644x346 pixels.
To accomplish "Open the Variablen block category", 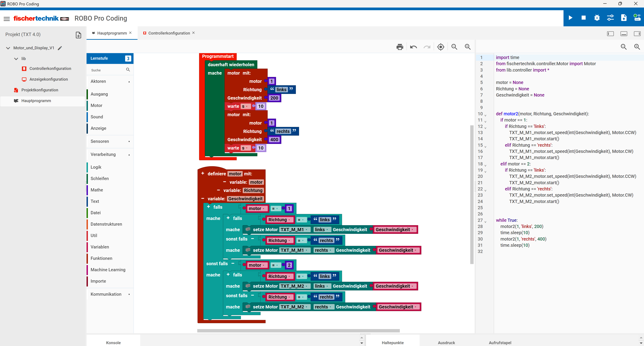I will (x=110, y=247).
